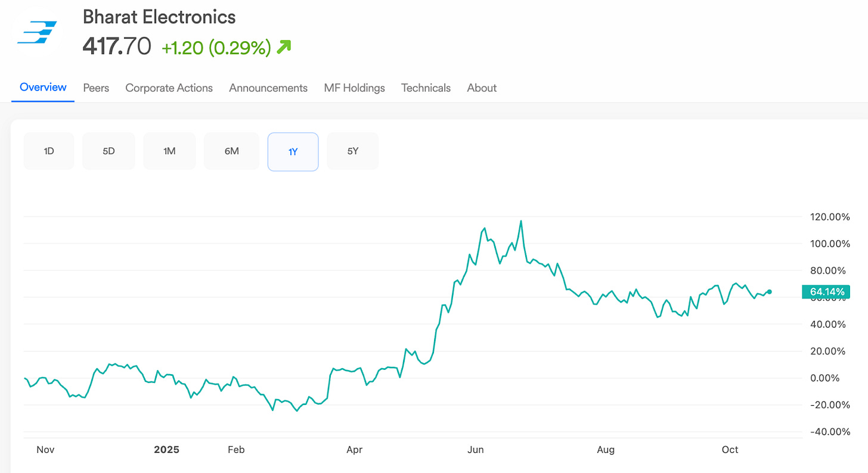868x473 pixels.
Task: Select the 5D chart range
Action: (108, 151)
